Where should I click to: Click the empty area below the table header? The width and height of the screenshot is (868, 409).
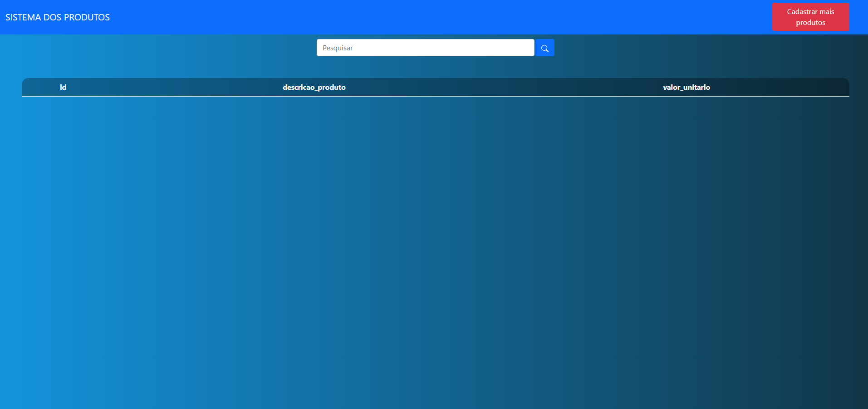pyautogui.click(x=435, y=227)
